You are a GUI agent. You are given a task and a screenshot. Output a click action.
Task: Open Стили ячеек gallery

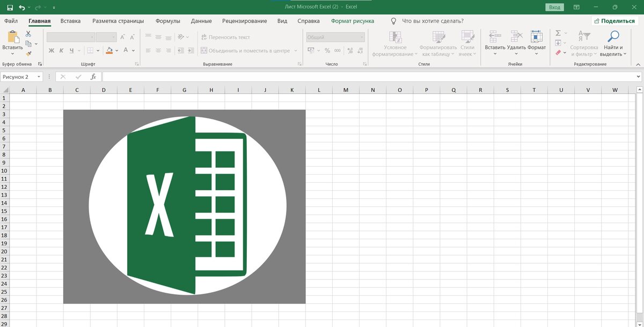coord(467,43)
